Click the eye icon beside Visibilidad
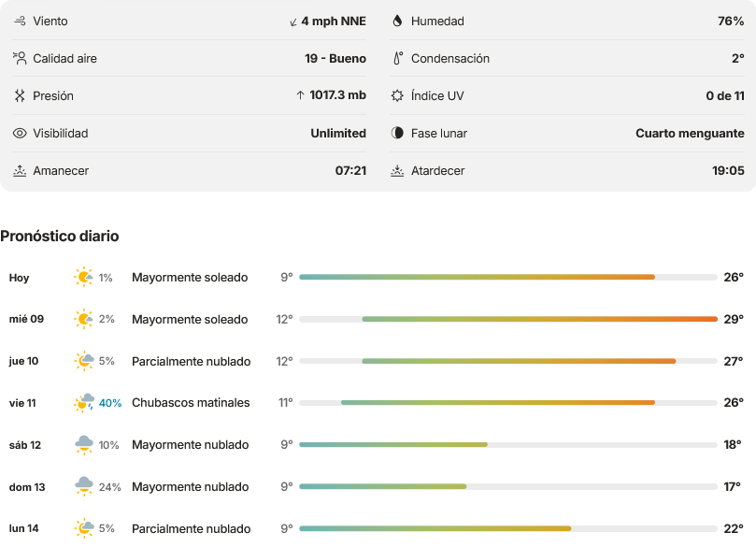Screen dimensions: 756x547 [20, 133]
